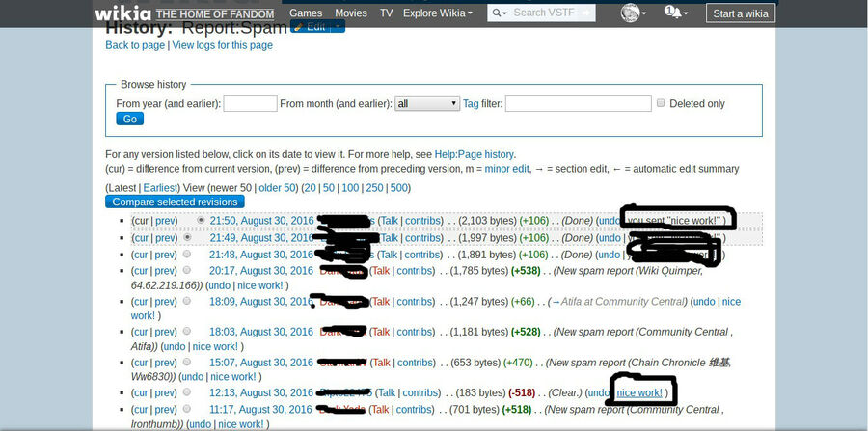Open the From month dropdown
The width and height of the screenshot is (868, 431).
[x=427, y=103]
